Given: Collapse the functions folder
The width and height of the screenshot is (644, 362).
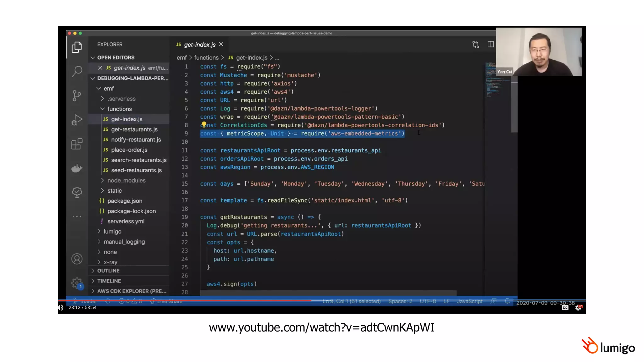Looking at the screenshot, I should pyautogui.click(x=119, y=109).
